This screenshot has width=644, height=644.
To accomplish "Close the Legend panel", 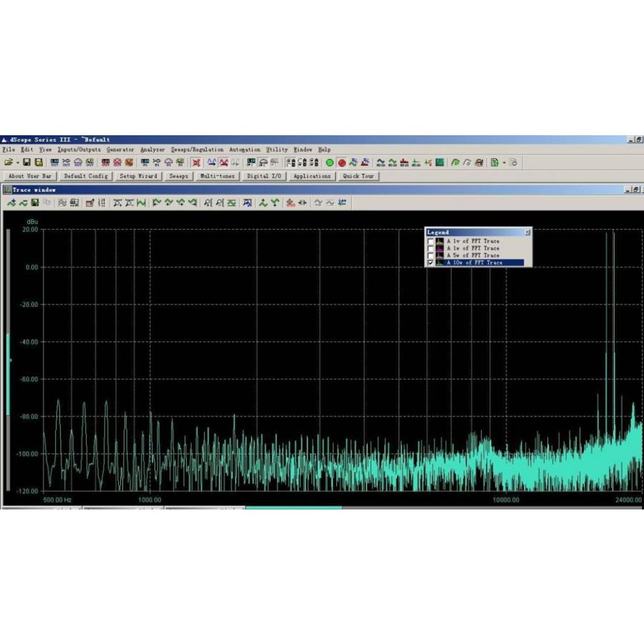I will point(527,232).
